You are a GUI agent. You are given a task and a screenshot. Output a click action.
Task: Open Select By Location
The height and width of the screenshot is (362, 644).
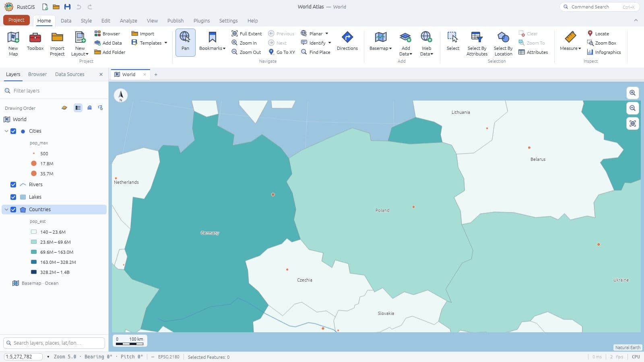[x=503, y=44]
